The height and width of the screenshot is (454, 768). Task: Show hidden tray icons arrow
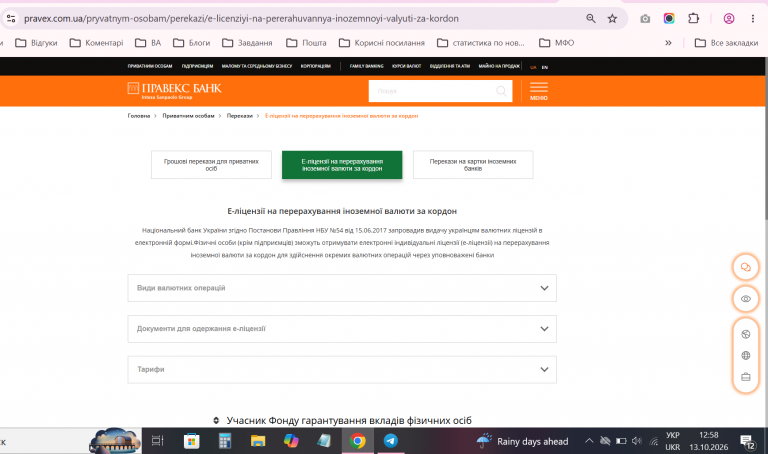tap(589, 441)
